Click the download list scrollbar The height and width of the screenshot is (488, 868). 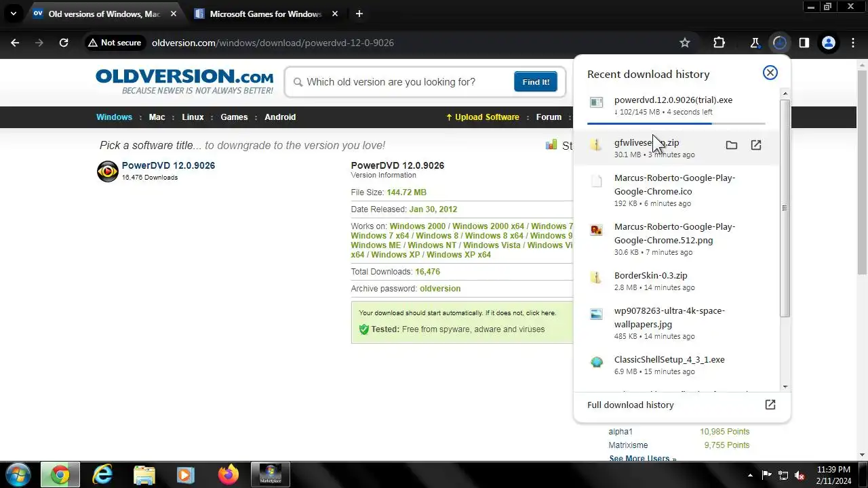click(x=785, y=208)
